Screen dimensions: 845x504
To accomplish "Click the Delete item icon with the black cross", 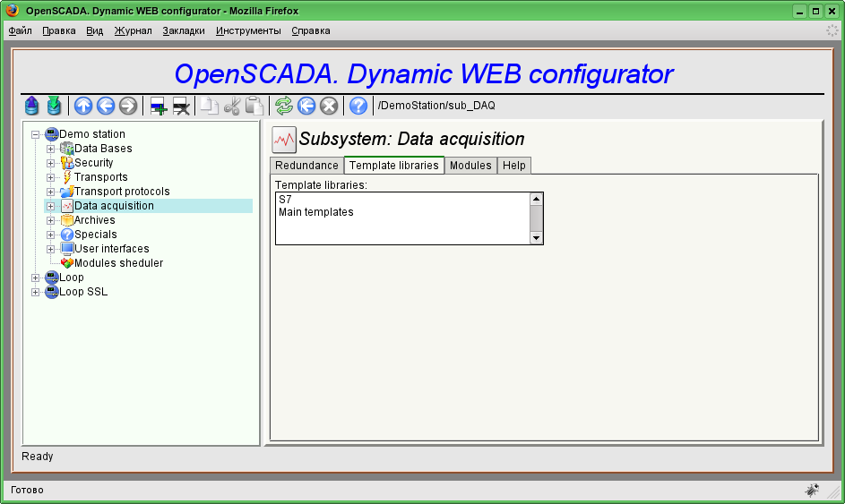I will pos(181,106).
